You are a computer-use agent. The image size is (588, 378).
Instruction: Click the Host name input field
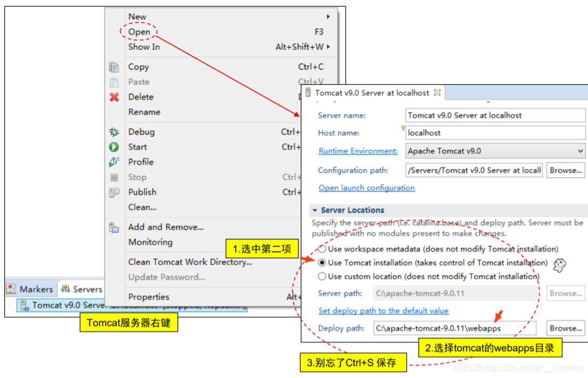click(495, 132)
